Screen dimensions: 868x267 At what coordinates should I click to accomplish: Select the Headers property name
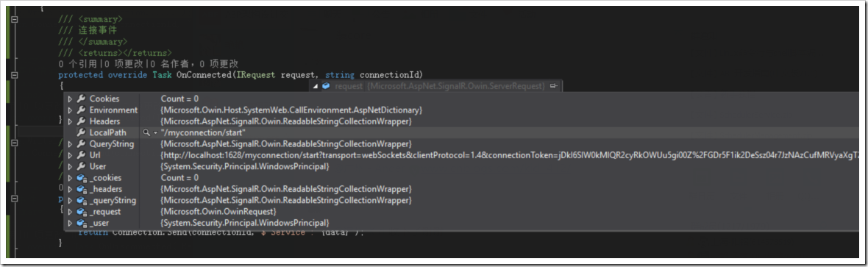click(x=104, y=121)
